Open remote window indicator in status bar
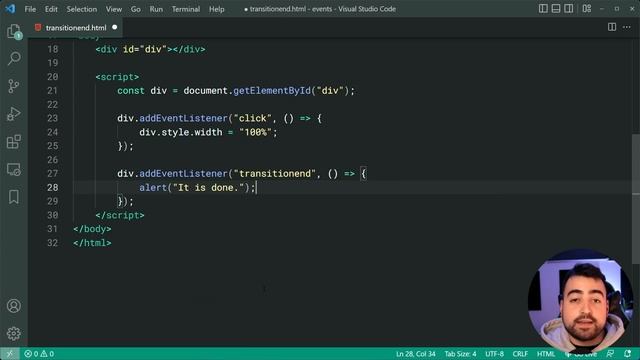The width and height of the screenshot is (640, 360). [x=9, y=354]
